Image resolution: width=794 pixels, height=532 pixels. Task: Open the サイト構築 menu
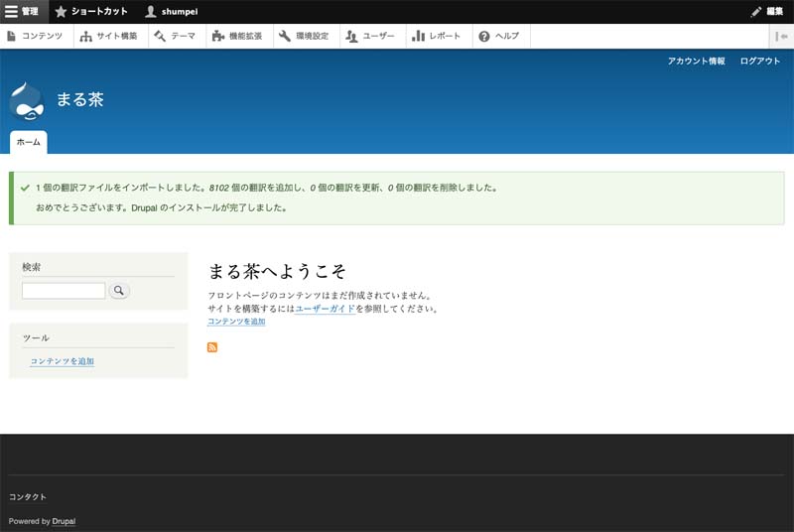coord(109,36)
